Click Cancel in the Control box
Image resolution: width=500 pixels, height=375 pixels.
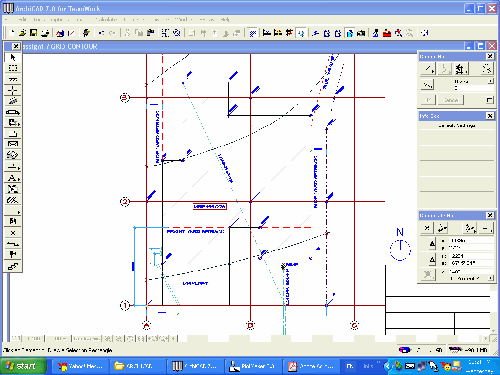pyautogui.click(x=451, y=100)
